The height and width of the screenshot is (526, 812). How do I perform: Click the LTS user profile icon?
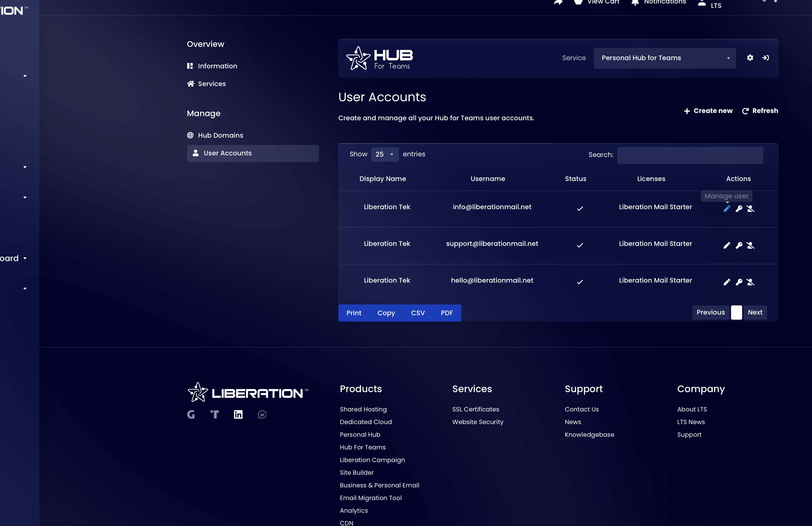click(702, 3)
